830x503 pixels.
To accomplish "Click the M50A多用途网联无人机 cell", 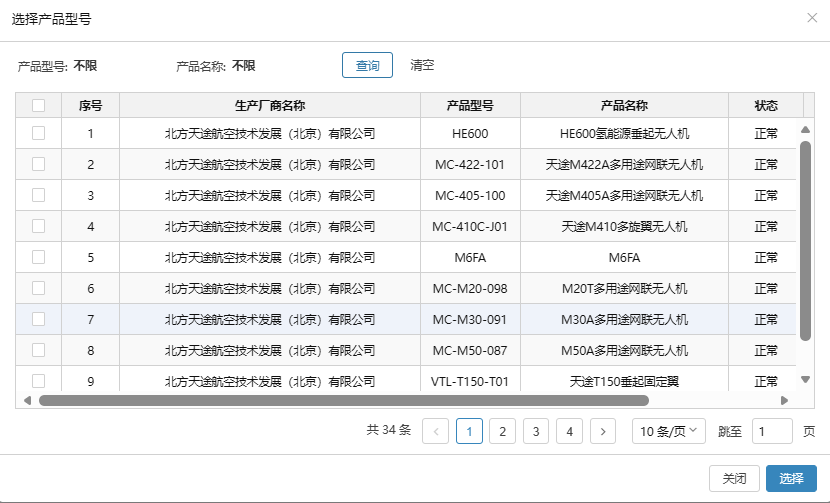I will pyautogui.click(x=625, y=351).
